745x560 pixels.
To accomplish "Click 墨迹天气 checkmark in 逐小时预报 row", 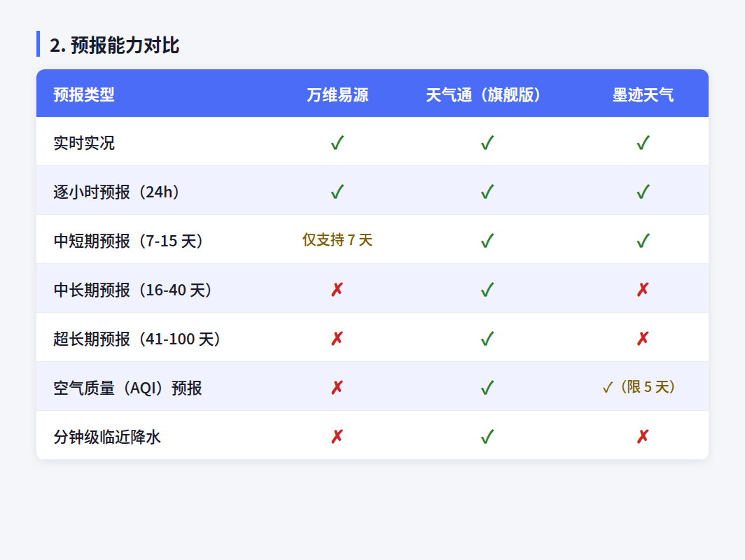I will point(643,191).
